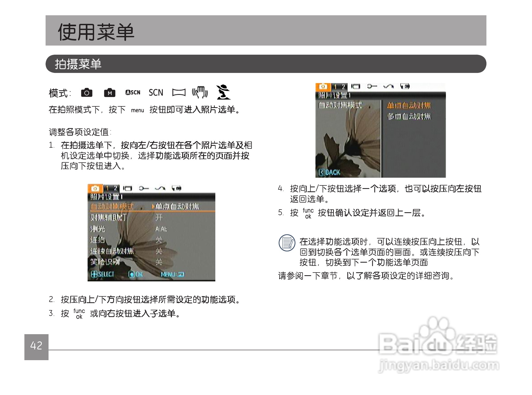Click the 连拍 menu row

coord(98,240)
